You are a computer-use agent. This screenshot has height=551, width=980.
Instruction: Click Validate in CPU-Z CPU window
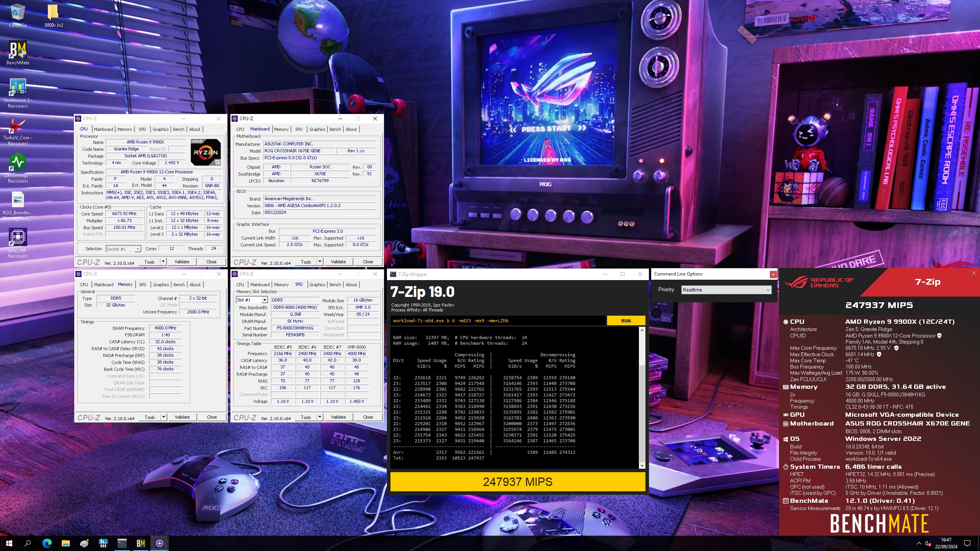tap(182, 262)
